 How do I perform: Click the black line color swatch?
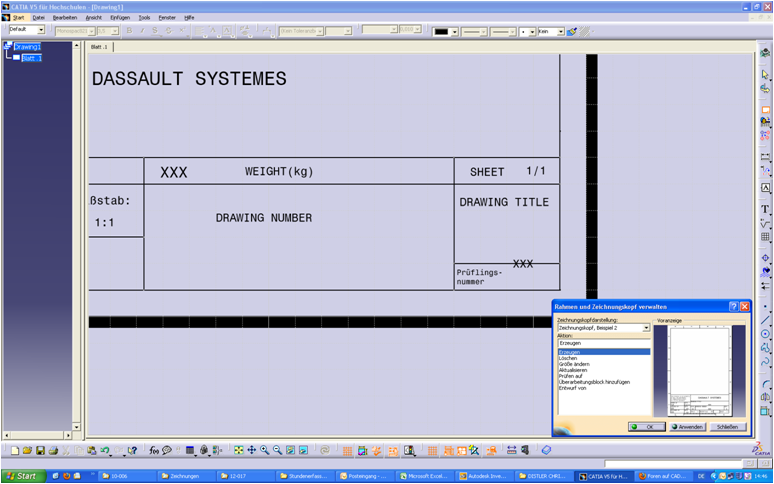pyautogui.click(x=441, y=32)
